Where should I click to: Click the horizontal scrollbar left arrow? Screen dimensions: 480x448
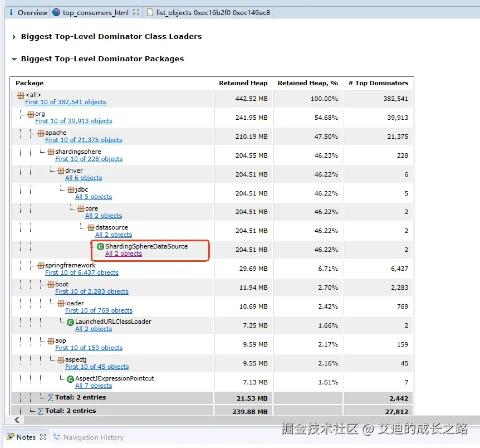pos(17,420)
